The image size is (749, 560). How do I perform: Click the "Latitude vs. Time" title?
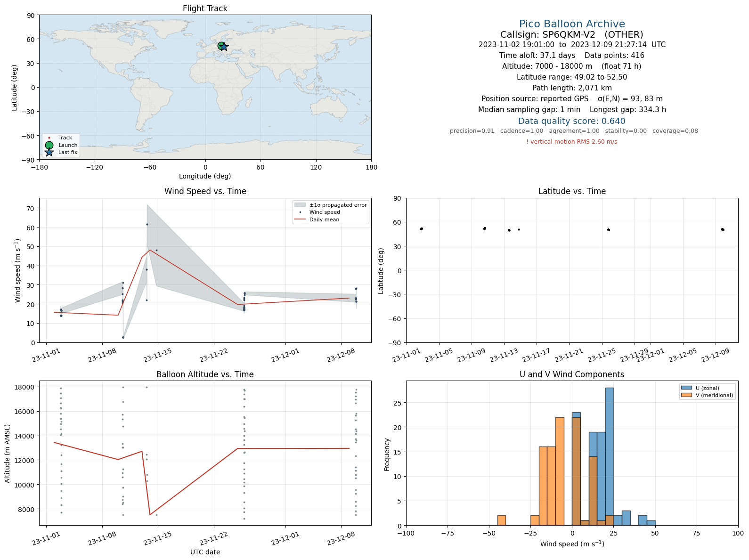click(572, 191)
